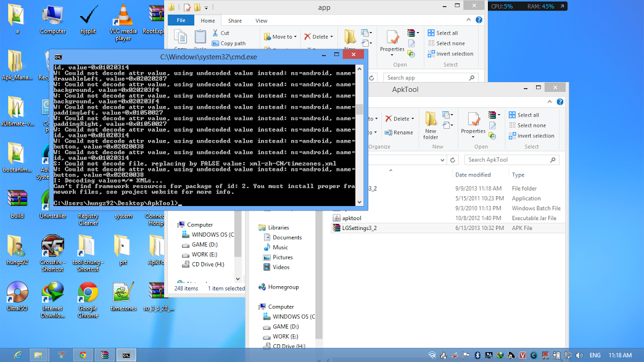Click Select none in ApkTool ribbon
The width and height of the screenshot is (644, 362).
(x=527, y=125)
